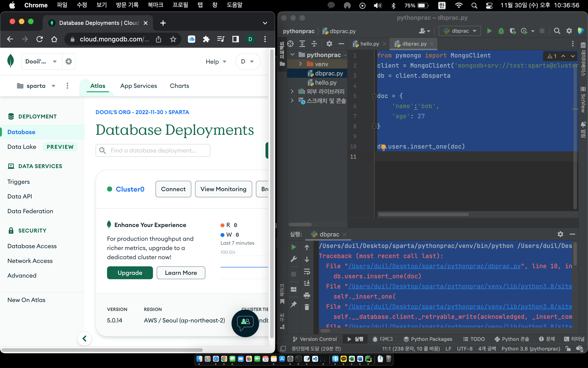
Task: Click the editor horizontal scrollbar
Action: pyautogui.click(x=424, y=214)
